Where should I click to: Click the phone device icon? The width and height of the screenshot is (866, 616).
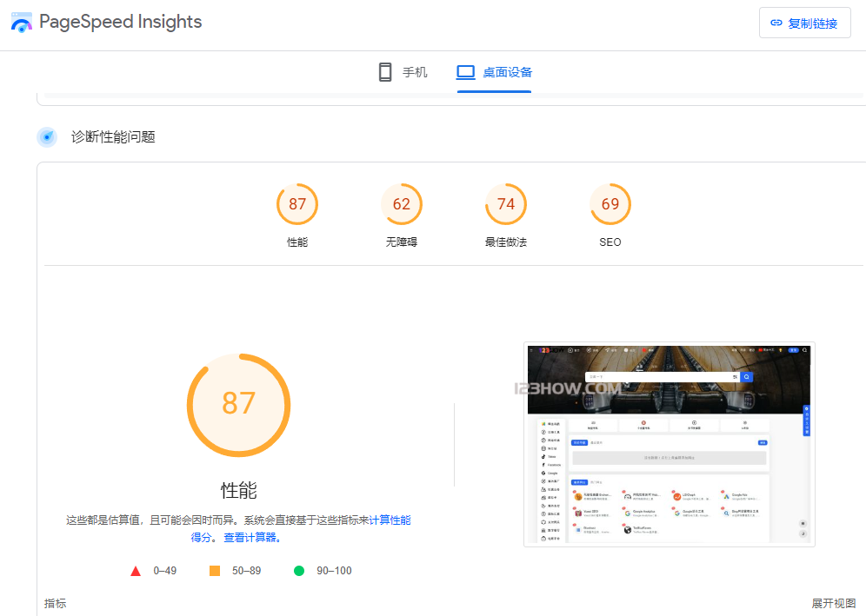click(385, 72)
